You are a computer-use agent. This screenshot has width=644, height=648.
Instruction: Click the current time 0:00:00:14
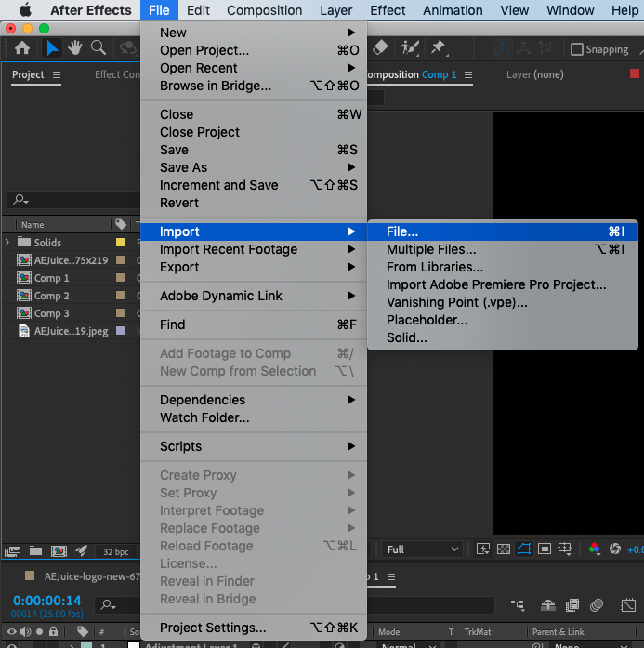(x=47, y=600)
